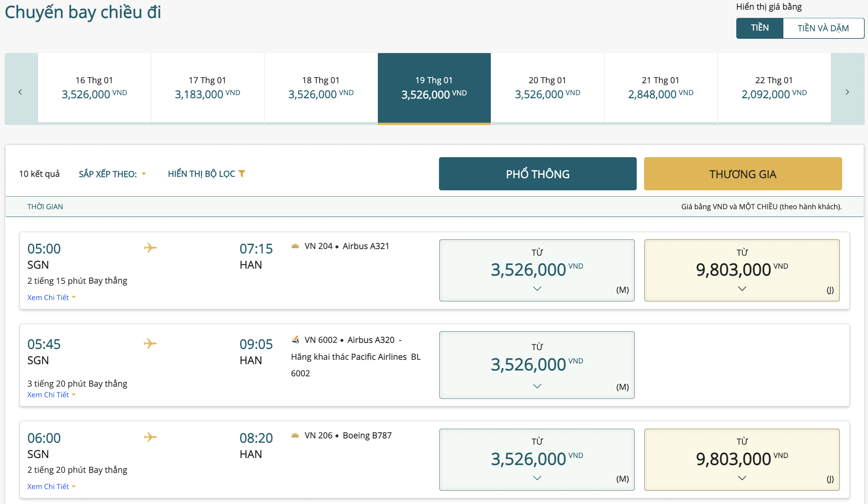Choose 3,526,000 VND economy fare for VN 206
Viewport: 868px width, 504px height.
click(x=537, y=460)
